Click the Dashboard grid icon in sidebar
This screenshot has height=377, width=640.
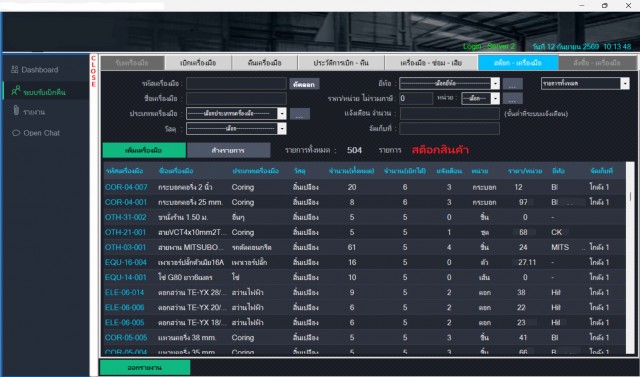(x=15, y=70)
